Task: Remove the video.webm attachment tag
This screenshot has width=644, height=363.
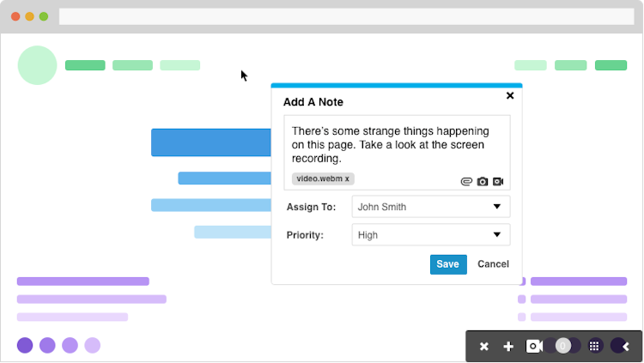Action: pyautogui.click(x=348, y=178)
